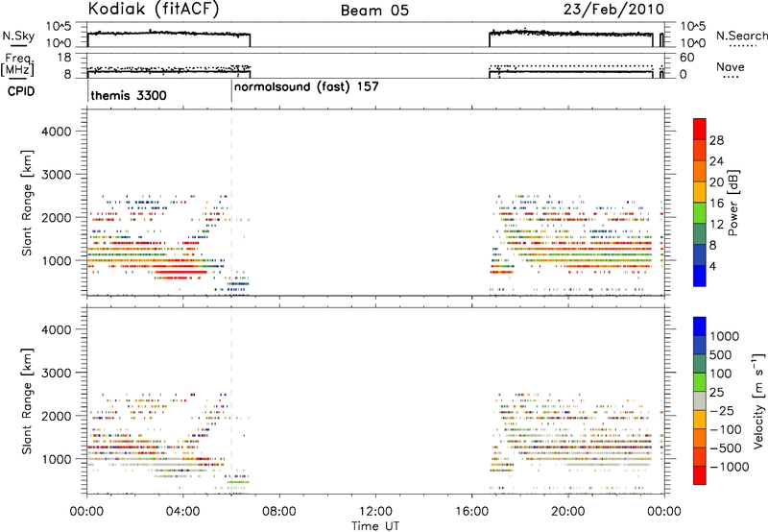Click the '12:00' time axis tick label

tap(375, 512)
